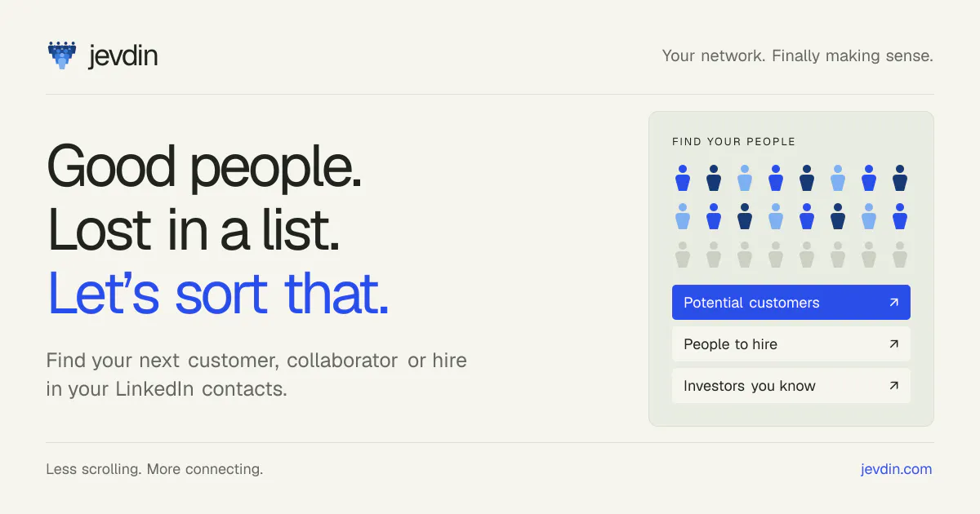The height and width of the screenshot is (514, 980).
Task: Select the first blue person icon in top row
Action: coord(683,178)
